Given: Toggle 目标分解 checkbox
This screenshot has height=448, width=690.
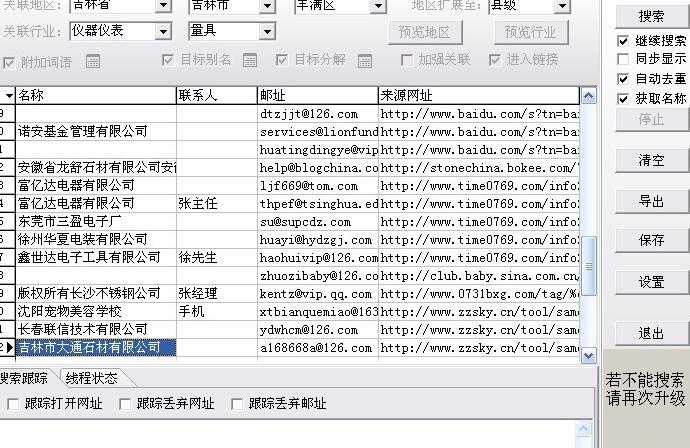Looking at the screenshot, I should click(x=282, y=59).
